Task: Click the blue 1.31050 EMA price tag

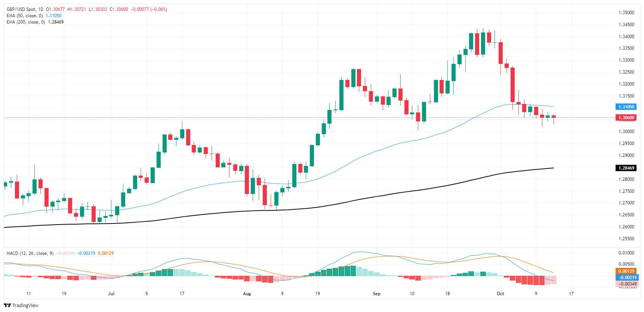Action: click(x=626, y=107)
